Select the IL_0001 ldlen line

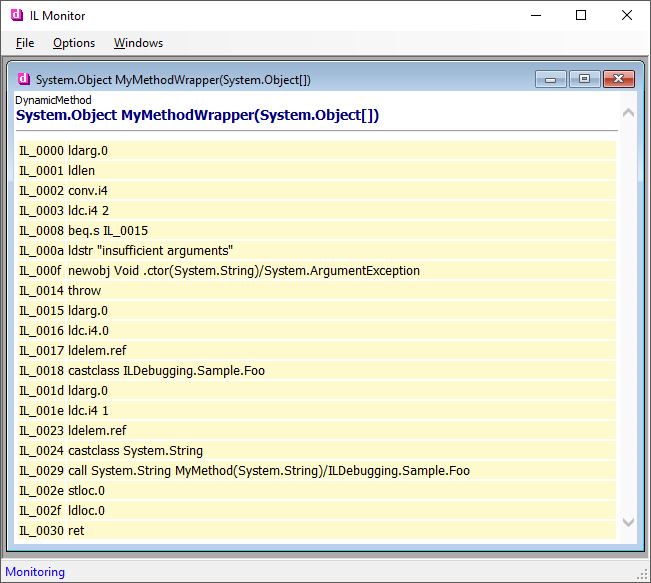pos(317,170)
